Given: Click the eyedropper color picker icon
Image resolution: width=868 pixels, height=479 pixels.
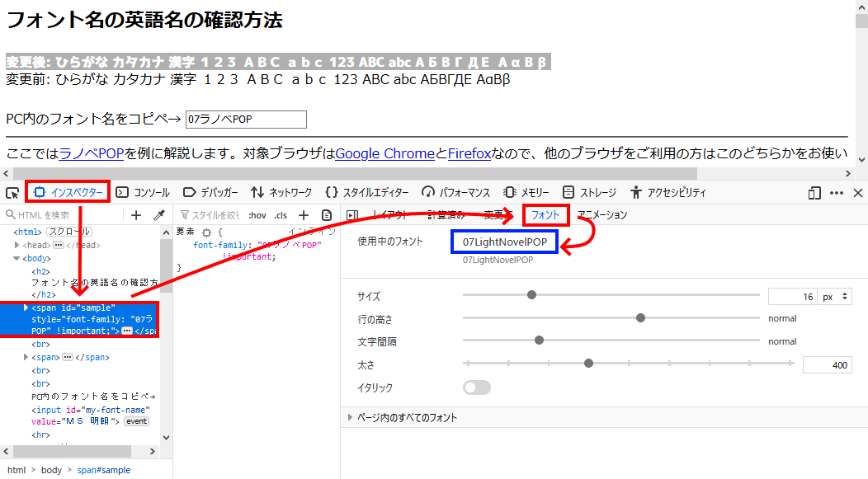Looking at the screenshot, I should point(160,215).
